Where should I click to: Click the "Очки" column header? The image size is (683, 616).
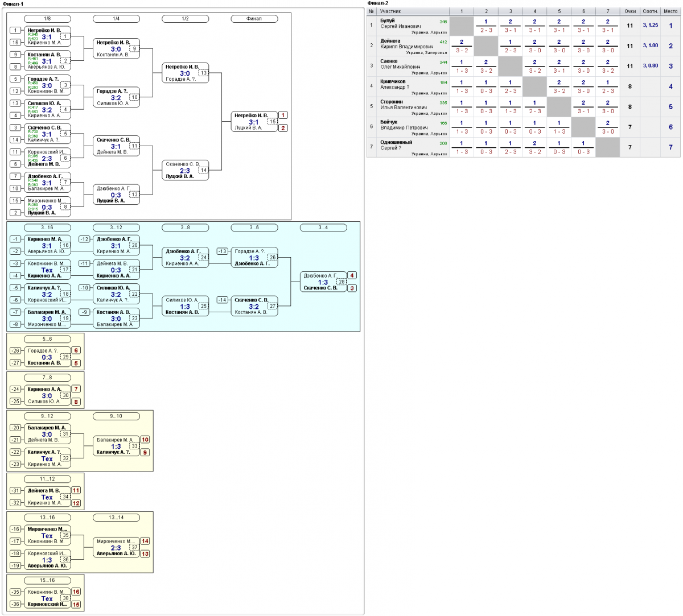(630, 11)
